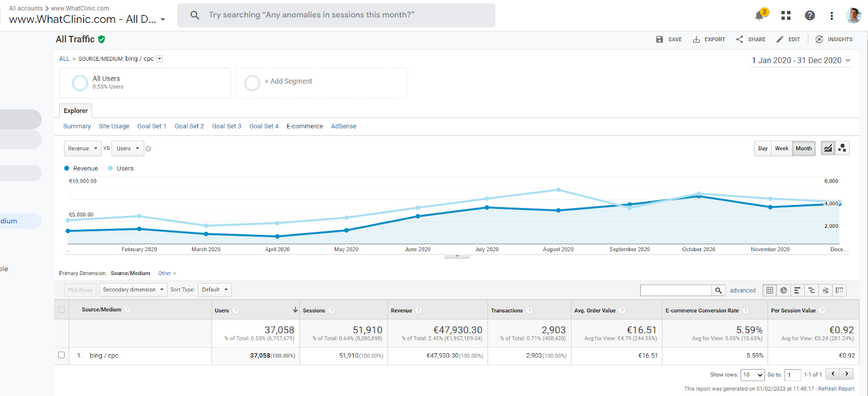
Task: Show help for Revenue column
Action: 419,310
